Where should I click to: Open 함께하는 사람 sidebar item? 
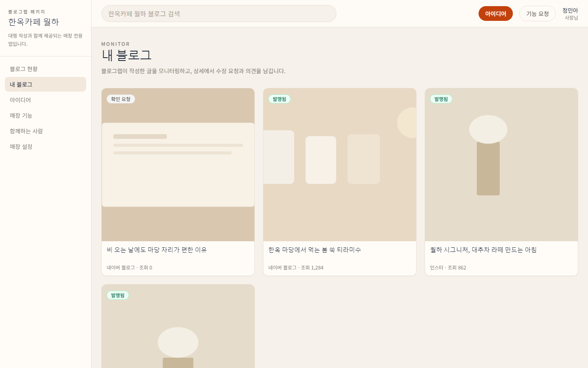[x=45, y=131]
